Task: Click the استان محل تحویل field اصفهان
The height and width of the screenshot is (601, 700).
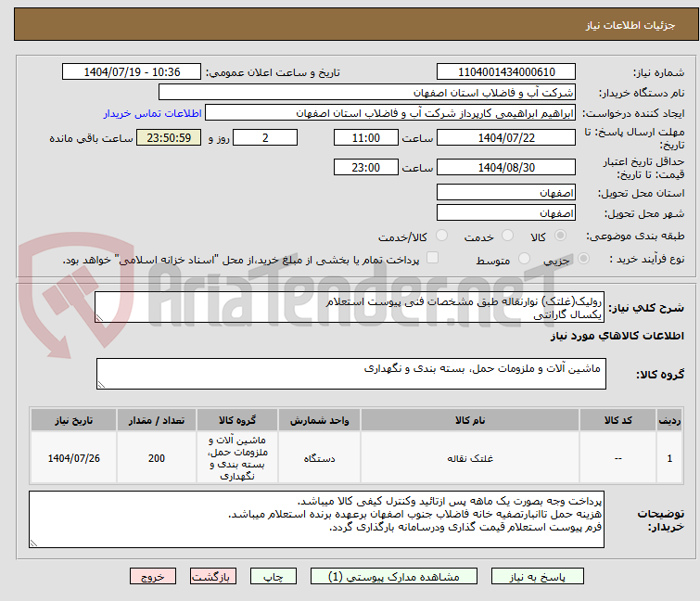Action: point(506,192)
